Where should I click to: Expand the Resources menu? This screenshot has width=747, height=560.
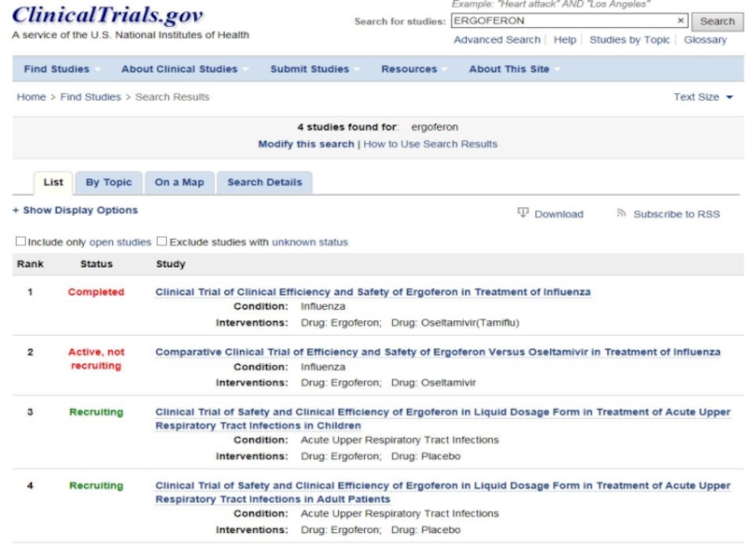pyautogui.click(x=414, y=69)
